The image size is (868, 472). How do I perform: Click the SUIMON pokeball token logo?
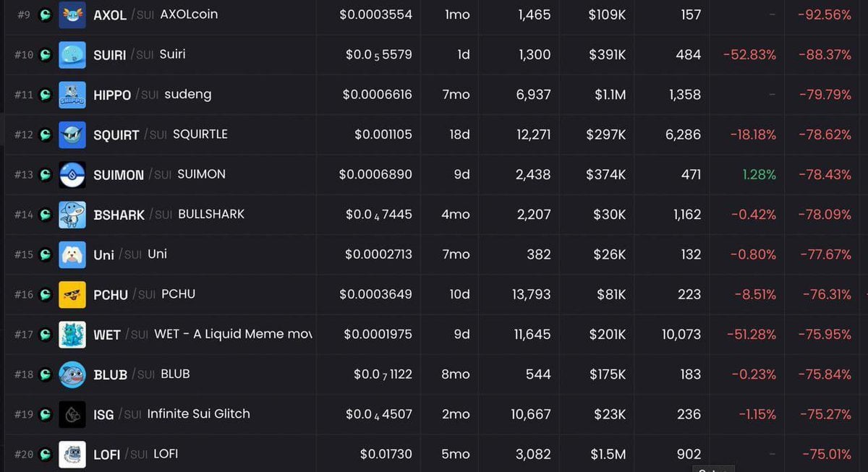[x=72, y=174]
